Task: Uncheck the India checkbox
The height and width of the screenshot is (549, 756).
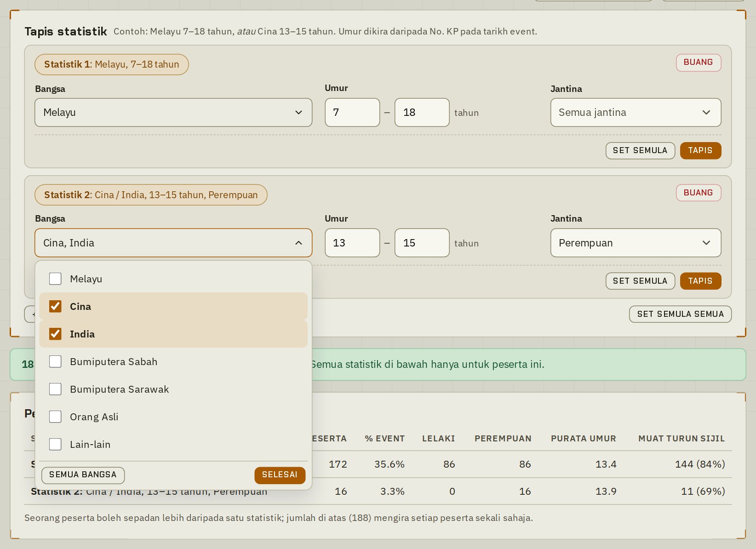Action: pos(55,334)
